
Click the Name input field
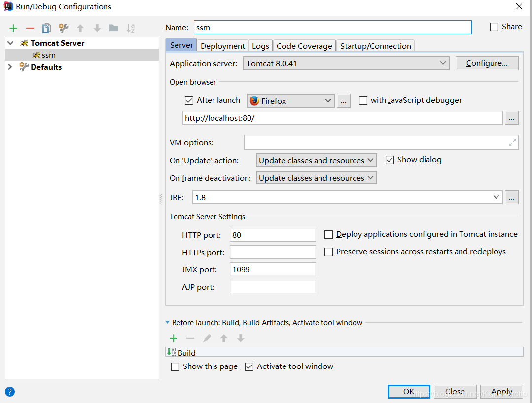332,27
